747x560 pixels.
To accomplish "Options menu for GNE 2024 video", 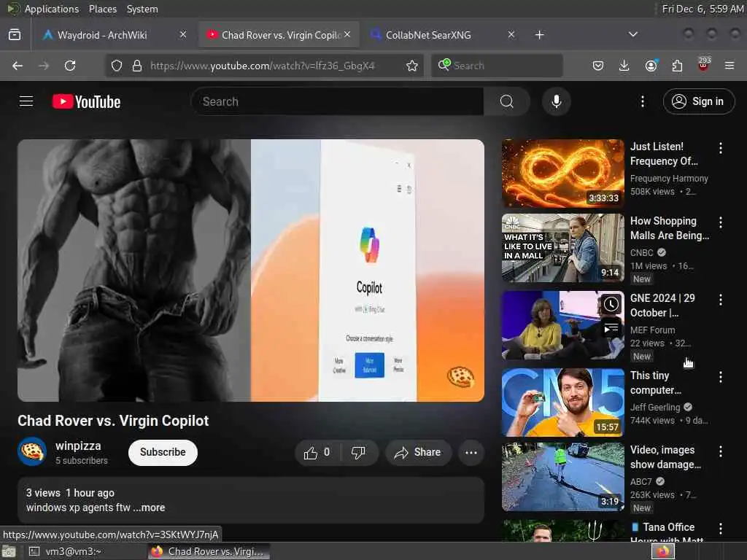I will [720, 300].
